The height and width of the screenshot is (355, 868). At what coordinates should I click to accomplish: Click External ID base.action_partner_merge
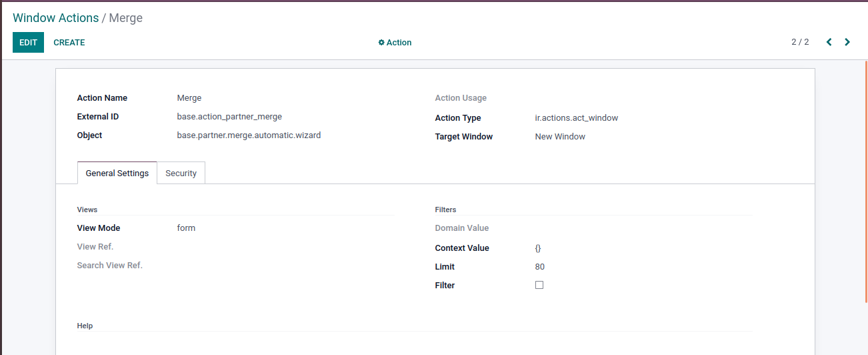click(229, 117)
